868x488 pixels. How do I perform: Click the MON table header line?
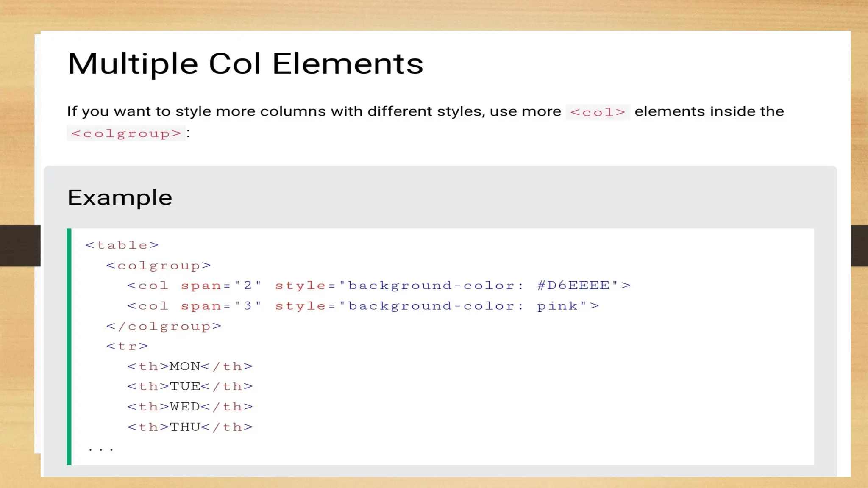(190, 366)
